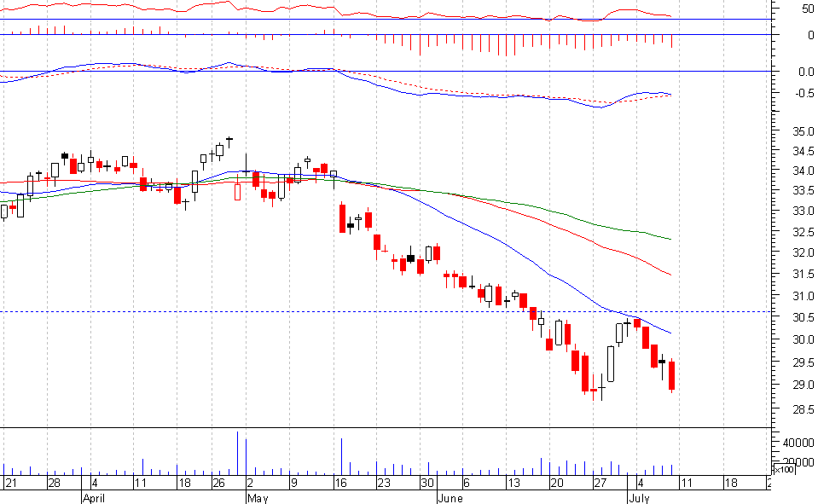Select the 27 date label in June
The height and width of the screenshot is (504, 818).
(600, 483)
